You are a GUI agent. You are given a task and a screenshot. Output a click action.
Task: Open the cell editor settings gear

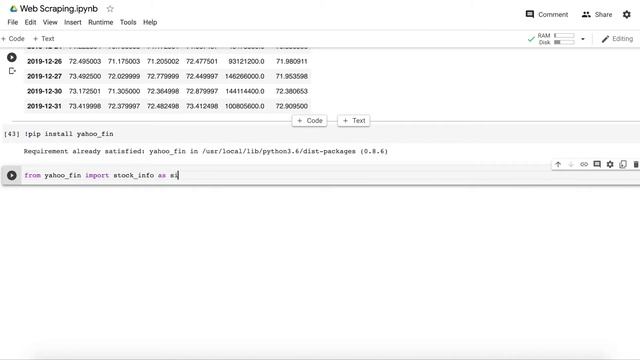tap(610, 164)
